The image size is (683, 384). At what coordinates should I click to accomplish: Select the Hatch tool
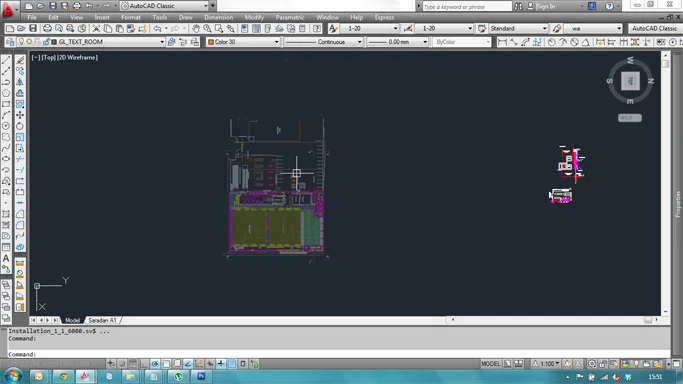click(6, 214)
